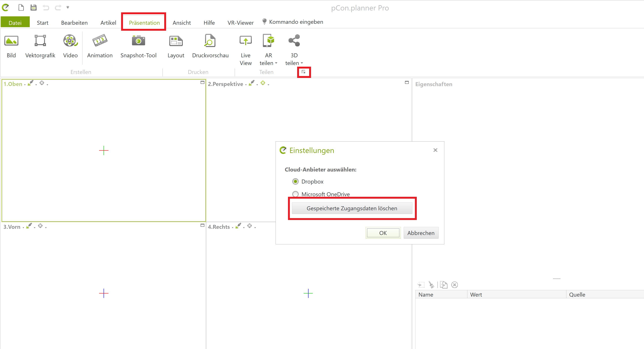Click the 3D teilen share icon
The height and width of the screenshot is (349, 644).
[x=294, y=41]
